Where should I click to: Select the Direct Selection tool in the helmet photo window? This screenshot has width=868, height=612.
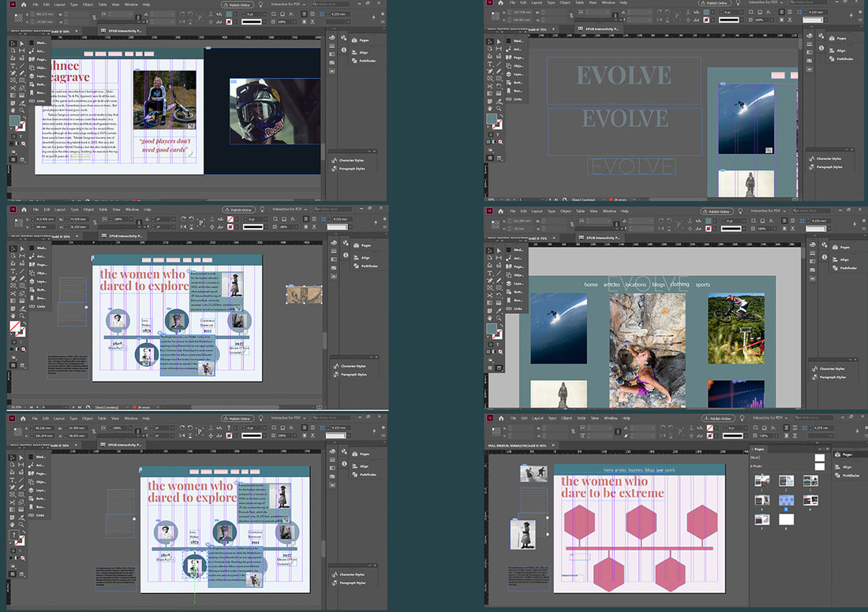point(21,43)
